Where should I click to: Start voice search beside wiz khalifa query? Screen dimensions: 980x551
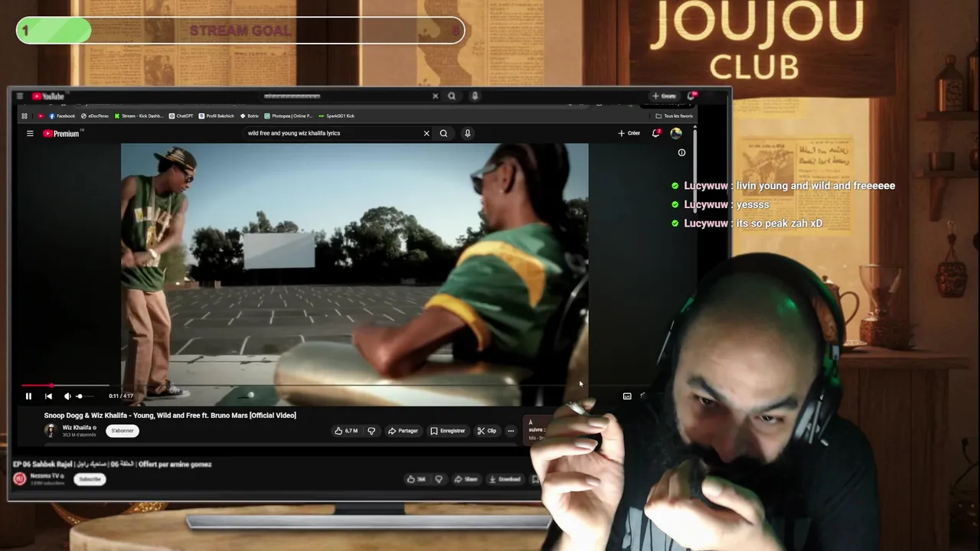coord(467,133)
